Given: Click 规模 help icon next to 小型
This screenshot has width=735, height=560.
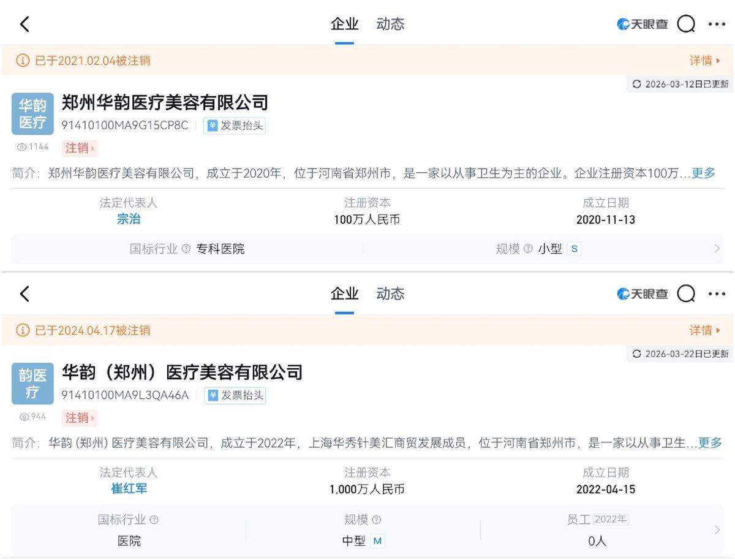Looking at the screenshot, I should coord(528,249).
